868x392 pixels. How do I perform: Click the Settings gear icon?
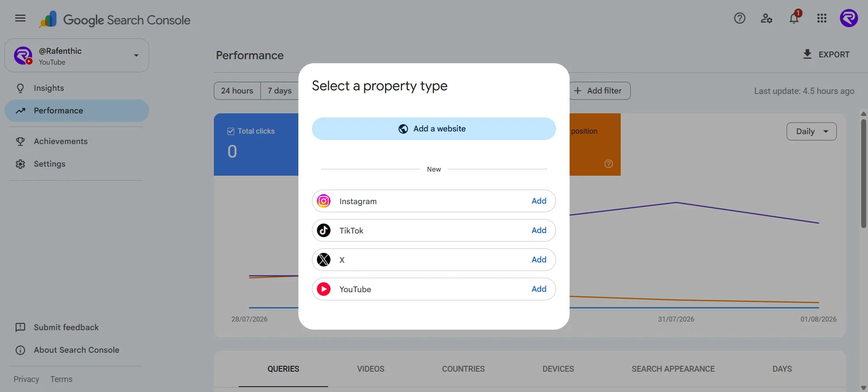point(20,164)
